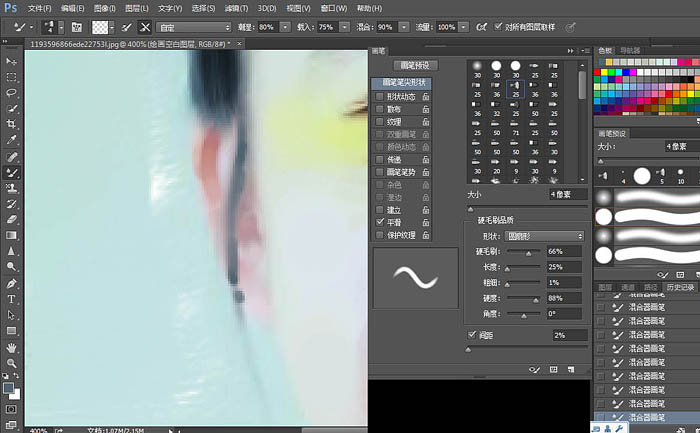Click the 画笔笔尖形状 button
This screenshot has height=433, width=700.
pyautogui.click(x=402, y=83)
